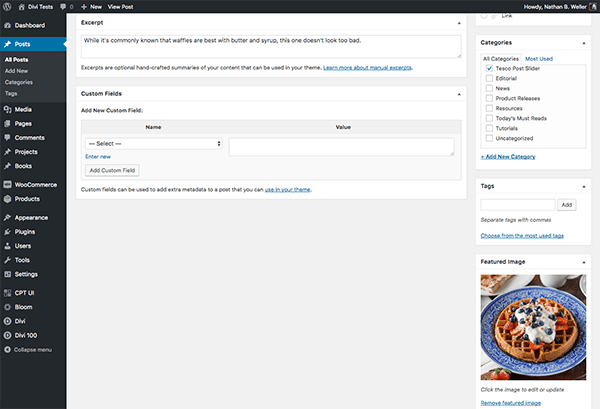Check the Editorial category box

(488, 79)
